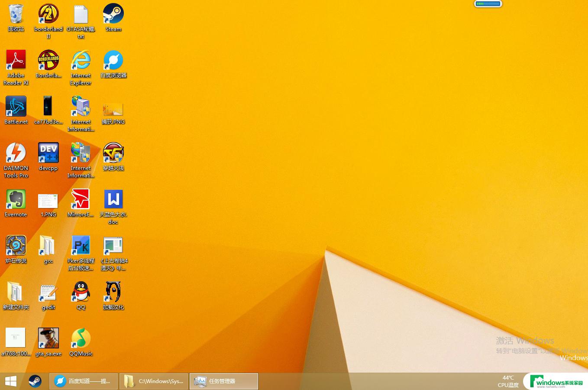Image resolution: width=588 pixels, height=390 pixels.
Task: Open Windows Start button on taskbar
Action: pyautogui.click(x=11, y=381)
